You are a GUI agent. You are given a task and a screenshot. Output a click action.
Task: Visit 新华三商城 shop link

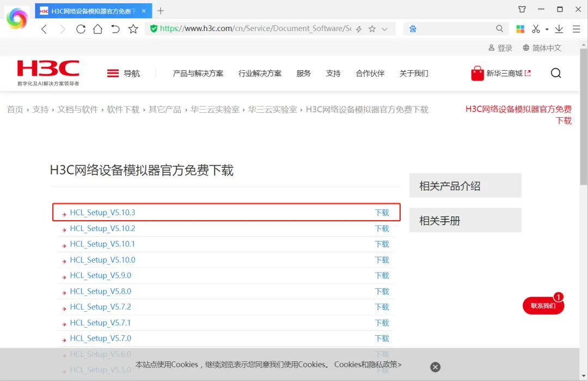[x=501, y=73]
